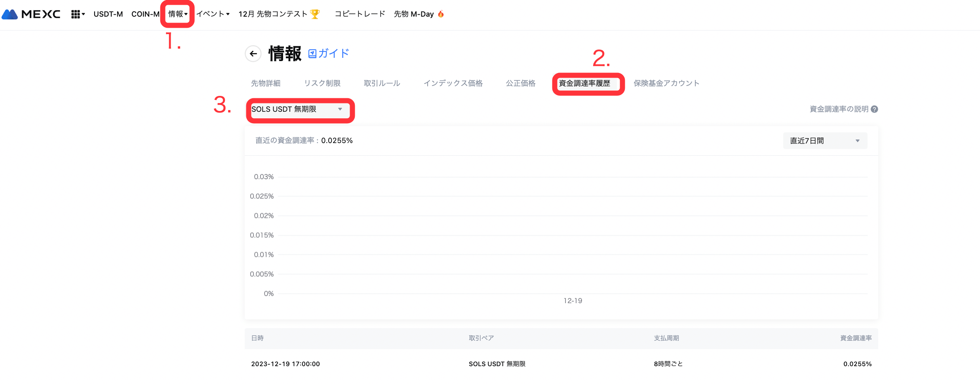Click the trophy icon for 先物コンテスト
This screenshot has width=980, height=384.
click(x=315, y=14)
